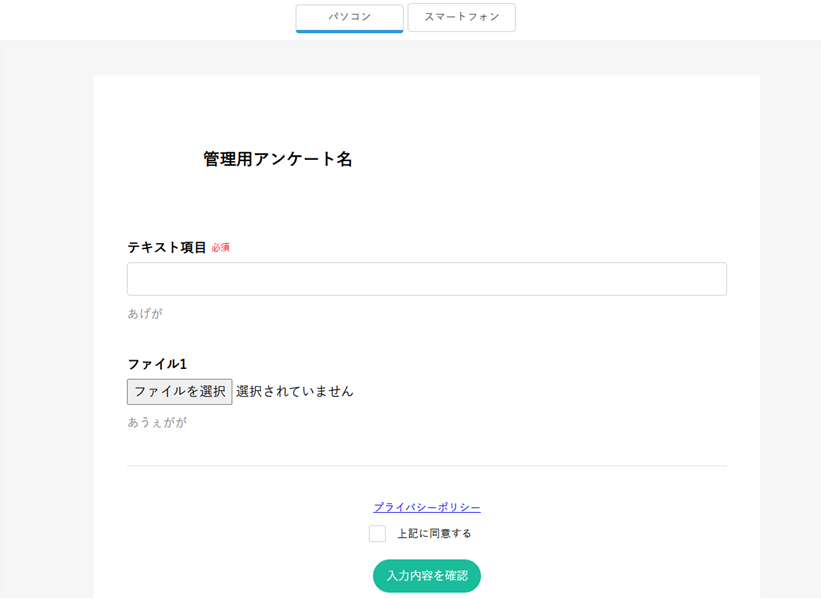Image resolution: width=821 pixels, height=599 pixels.
Task: Click the あげが hint text
Action: 144,314
